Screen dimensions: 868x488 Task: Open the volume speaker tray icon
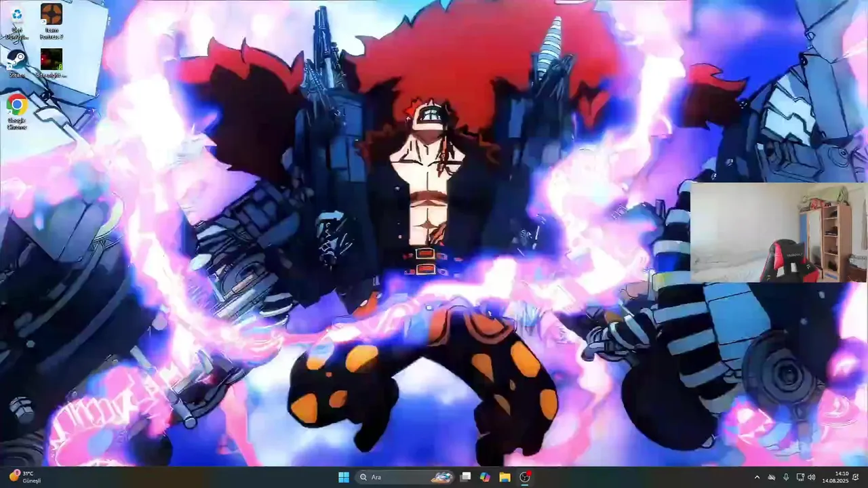pyautogui.click(x=812, y=477)
